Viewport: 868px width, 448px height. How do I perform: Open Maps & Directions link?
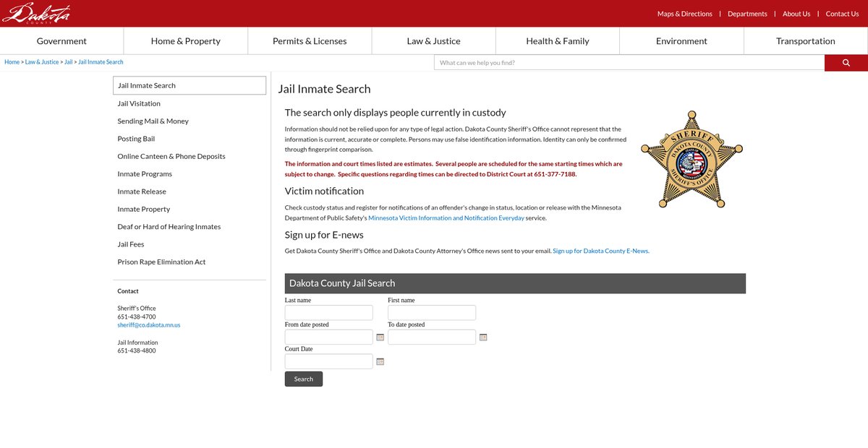(x=684, y=14)
